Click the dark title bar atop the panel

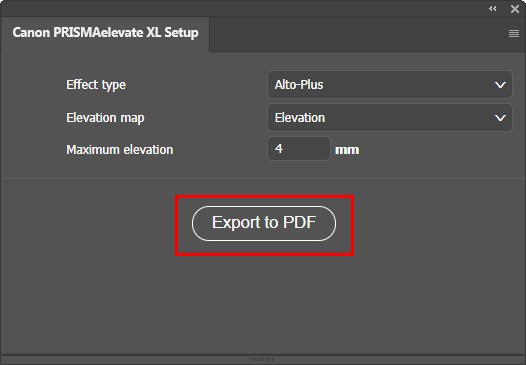click(x=242, y=8)
